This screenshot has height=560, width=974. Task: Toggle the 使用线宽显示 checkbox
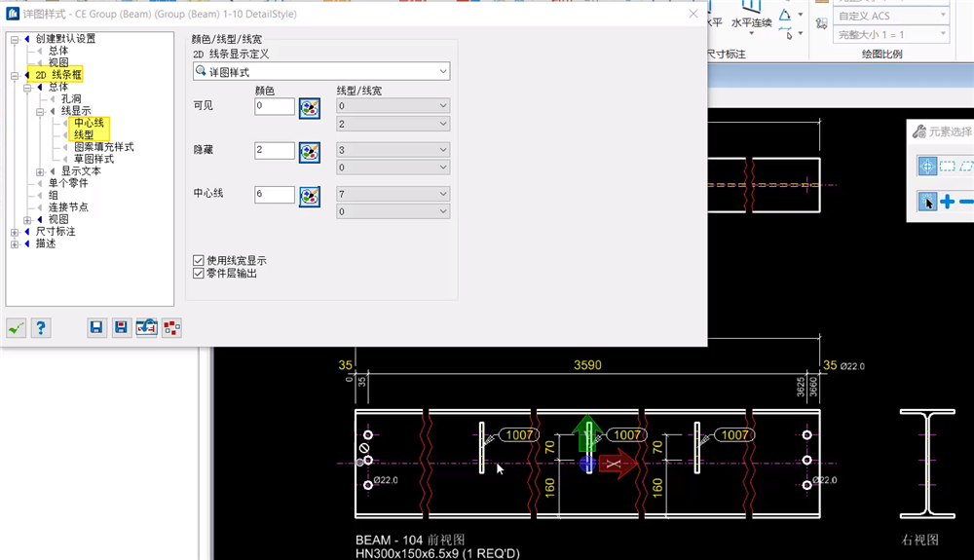coord(199,261)
